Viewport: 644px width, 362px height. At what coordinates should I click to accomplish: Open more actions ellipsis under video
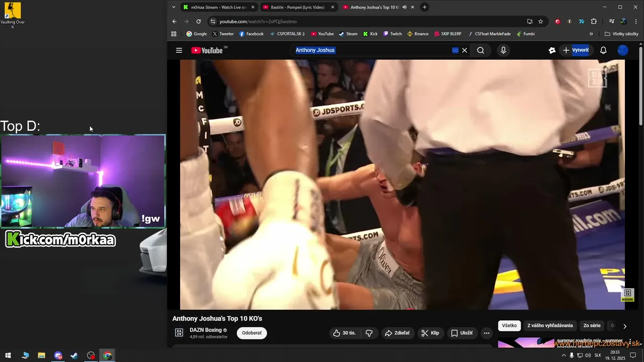coord(486,333)
